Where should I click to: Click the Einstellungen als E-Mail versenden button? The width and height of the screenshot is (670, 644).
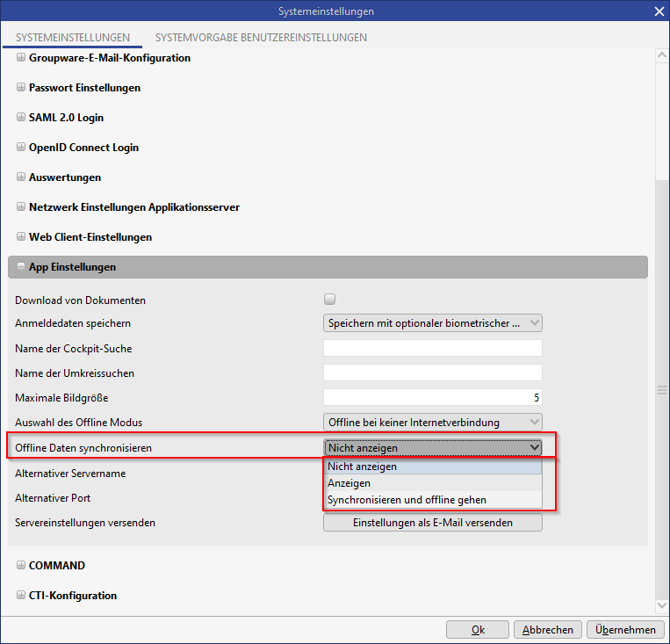pos(432,523)
